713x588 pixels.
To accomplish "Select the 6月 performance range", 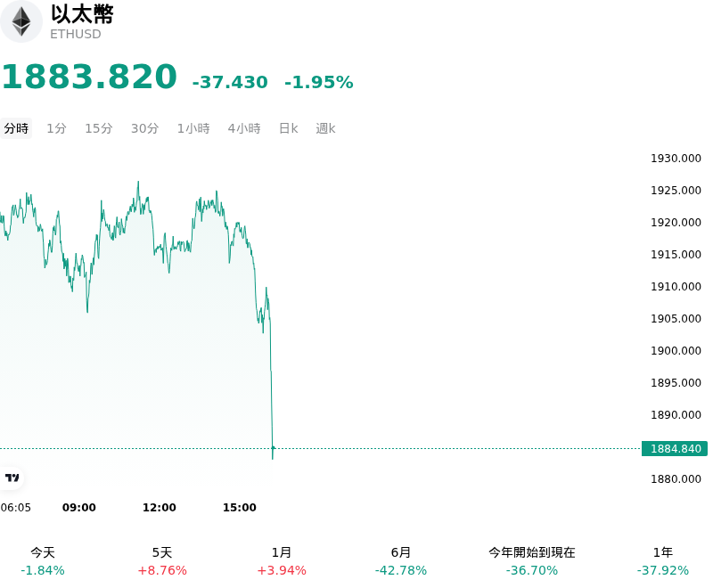I will click(401, 561).
